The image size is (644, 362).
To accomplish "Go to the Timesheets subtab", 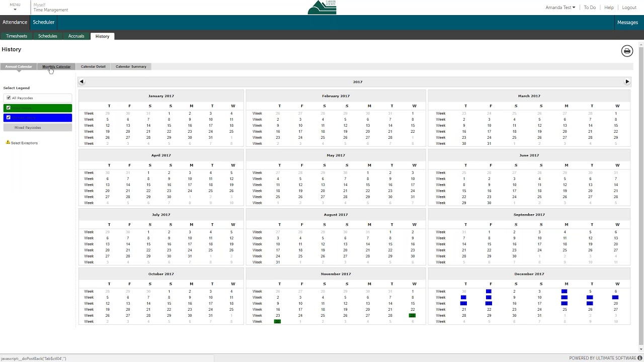I will click(x=17, y=36).
